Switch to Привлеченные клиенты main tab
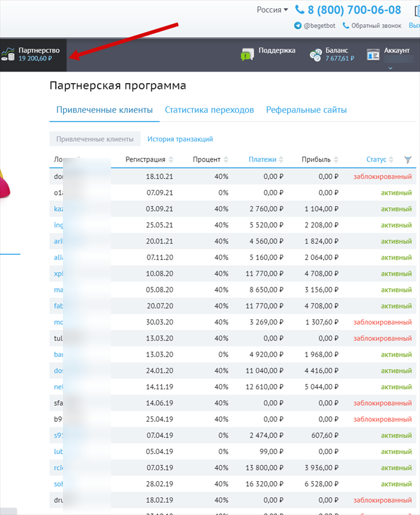This screenshot has width=420, height=515. (104, 110)
